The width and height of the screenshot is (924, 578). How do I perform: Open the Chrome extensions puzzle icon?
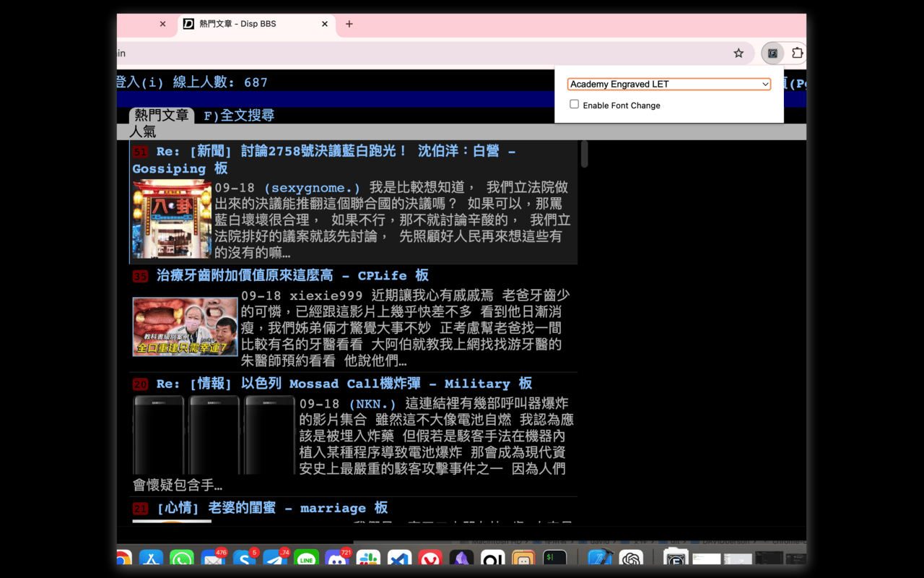point(797,53)
